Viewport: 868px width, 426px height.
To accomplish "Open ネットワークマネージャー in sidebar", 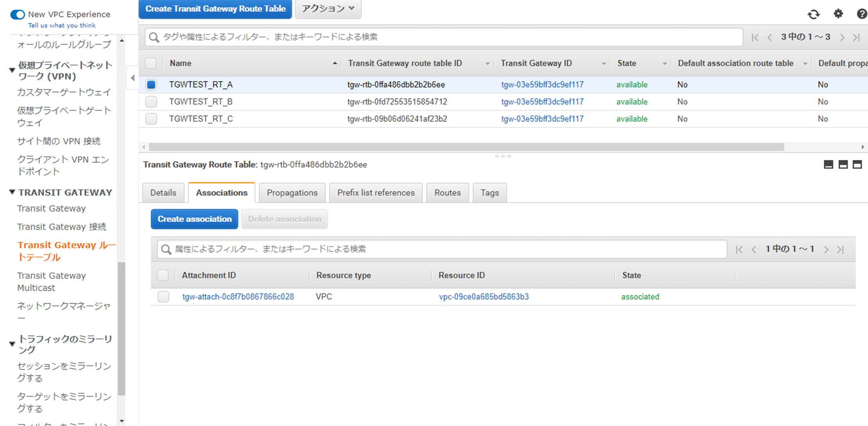I will pos(64,312).
